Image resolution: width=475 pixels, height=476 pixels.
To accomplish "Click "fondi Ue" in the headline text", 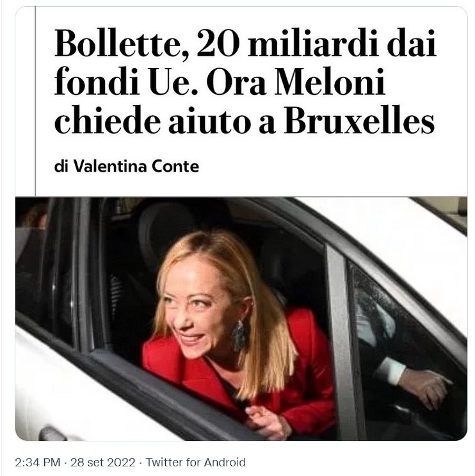I will coord(109,83).
